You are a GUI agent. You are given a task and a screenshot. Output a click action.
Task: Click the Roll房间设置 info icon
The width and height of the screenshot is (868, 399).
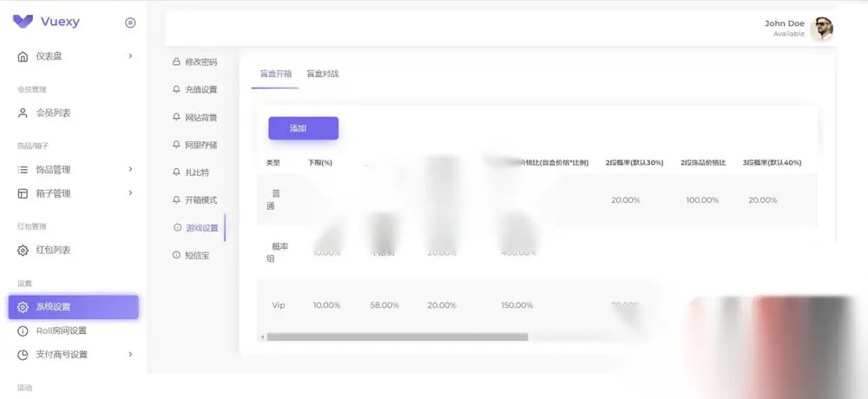(23, 331)
